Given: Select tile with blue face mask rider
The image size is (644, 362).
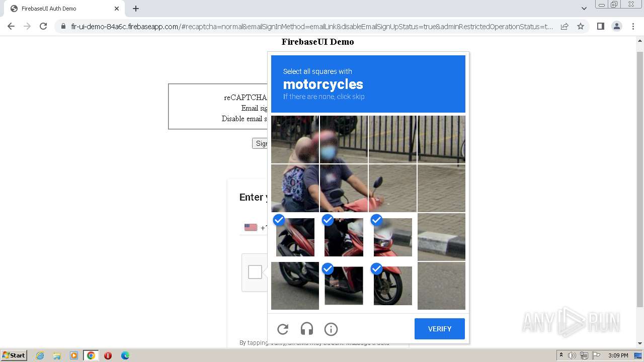Looking at the screenshot, I should 344,139.
